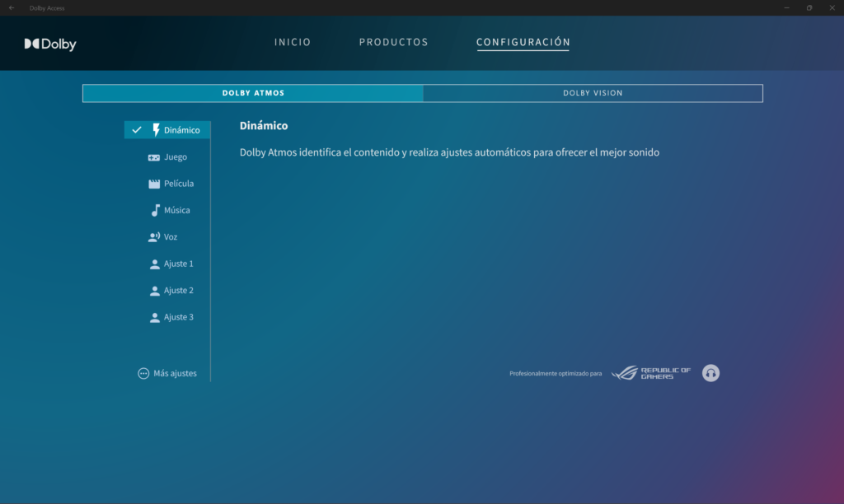Viewport: 844px width, 504px height.
Task: Click the Más ajustes text link
Action: tap(175, 373)
